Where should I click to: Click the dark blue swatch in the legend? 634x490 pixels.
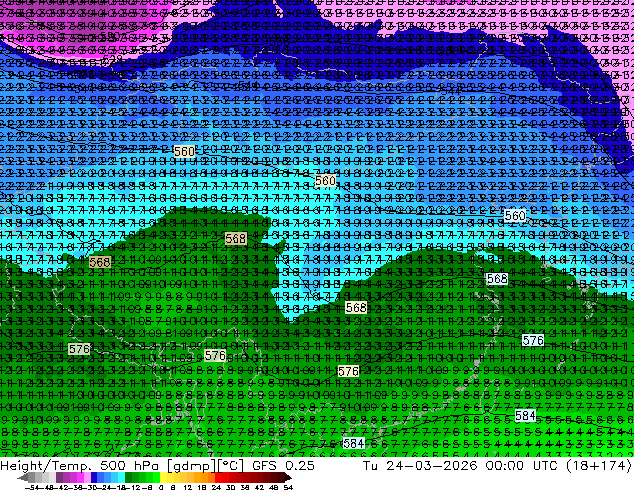tap(94, 477)
